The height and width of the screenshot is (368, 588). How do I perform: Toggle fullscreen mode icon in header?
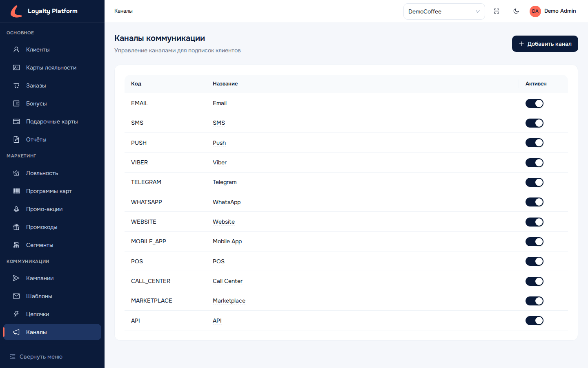pos(497,11)
